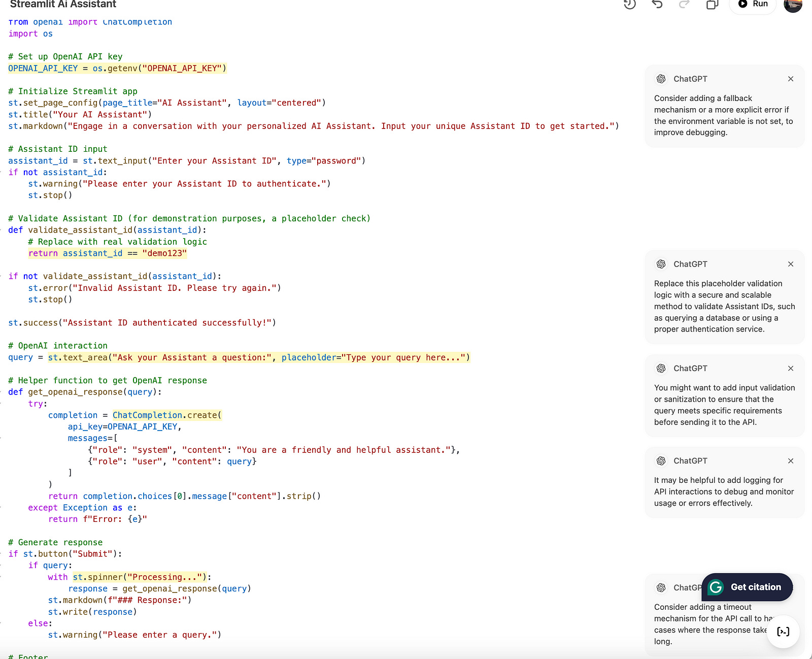The width and height of the screenshot is (812, 659).
Task: Click the Streamlit Ai Assistant title
Action: point(63,5)
